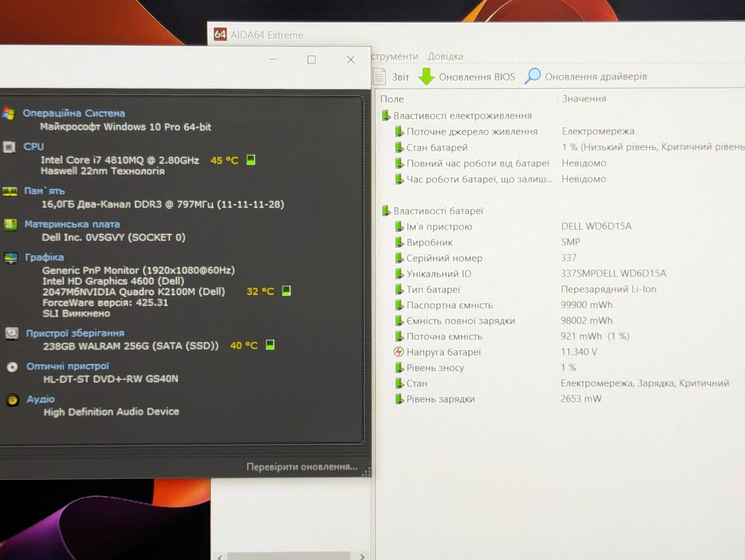Open the Операційна Система section in Speccy
This screenshot has height=560, width=745.
(74, 113)
